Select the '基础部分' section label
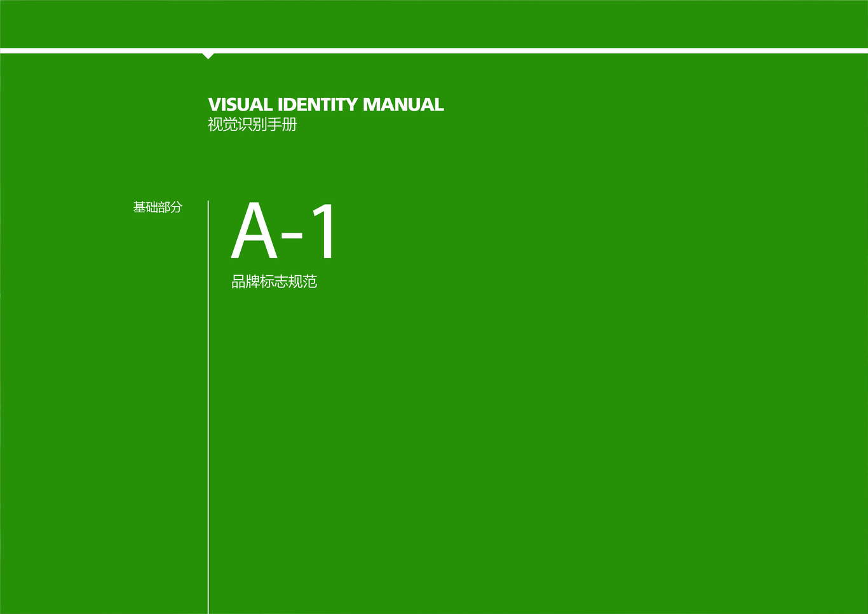Viewport: 868px width, 614px height. pos(158,207)
